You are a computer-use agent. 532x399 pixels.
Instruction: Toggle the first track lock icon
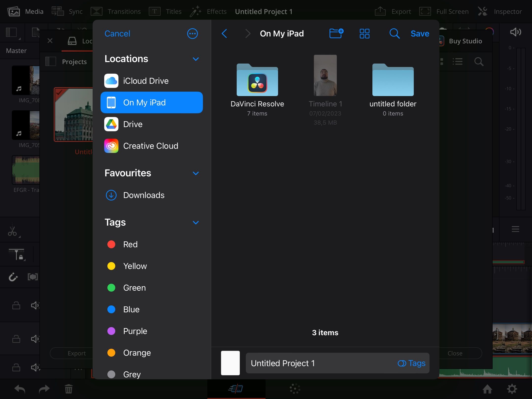16,305
